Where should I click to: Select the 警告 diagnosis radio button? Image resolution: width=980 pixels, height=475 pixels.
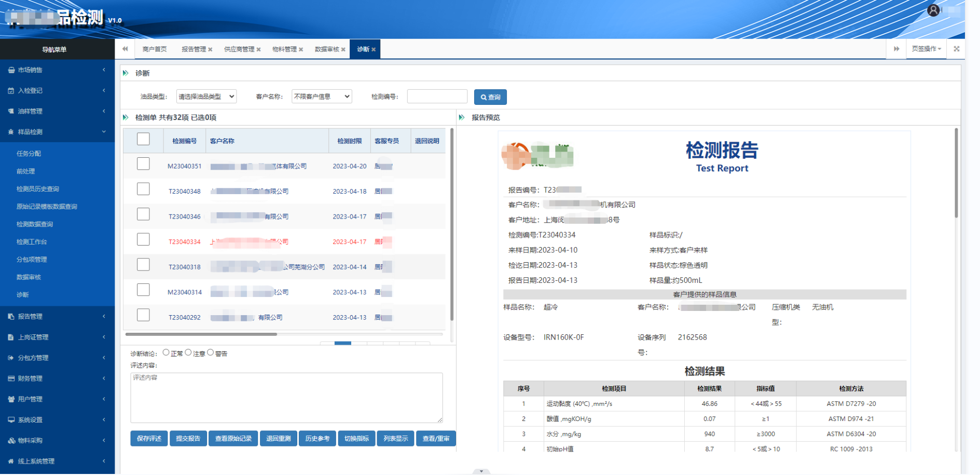(x=211, y=352)
